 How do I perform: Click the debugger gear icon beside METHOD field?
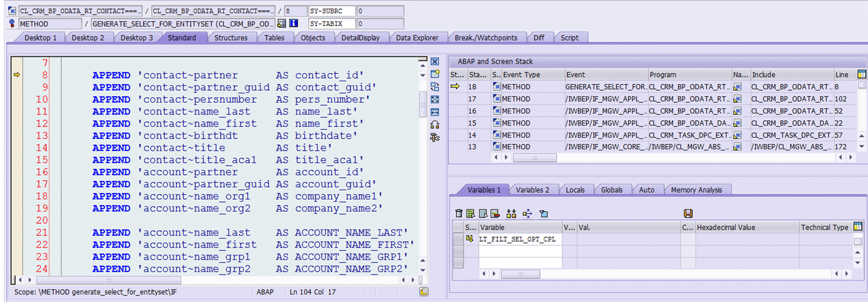tap(12, 24)
